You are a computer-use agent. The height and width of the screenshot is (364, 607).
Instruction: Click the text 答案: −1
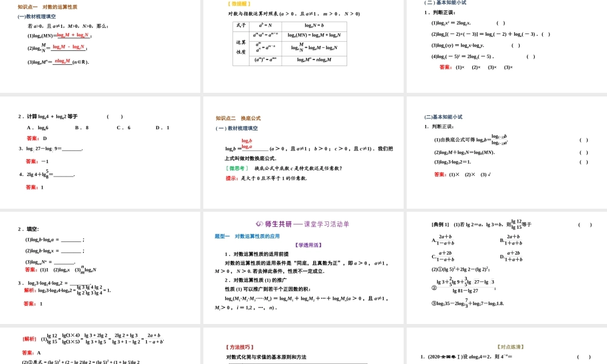pyautogui.click(x=37, y=161)
